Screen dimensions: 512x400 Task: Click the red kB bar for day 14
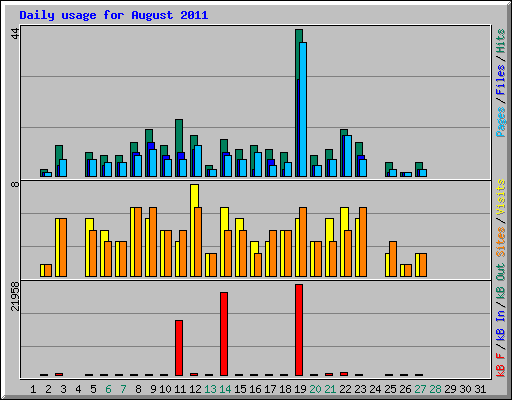point(224,334)
